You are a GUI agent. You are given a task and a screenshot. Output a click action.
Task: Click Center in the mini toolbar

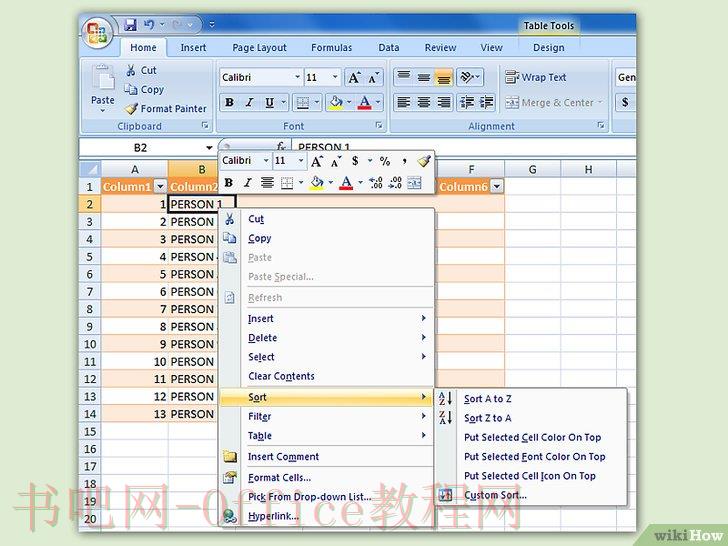(267, 183)
